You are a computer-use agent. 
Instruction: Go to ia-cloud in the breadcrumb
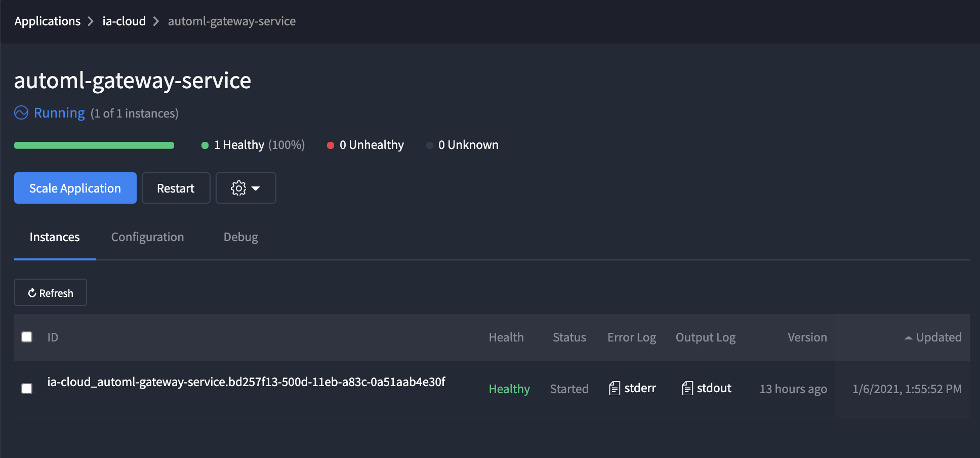point(124,21)
